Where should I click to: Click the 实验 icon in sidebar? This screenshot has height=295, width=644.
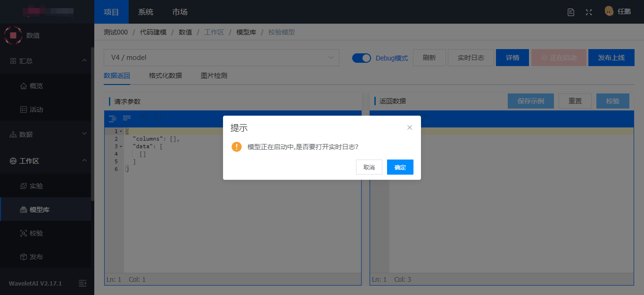(24, 186)
